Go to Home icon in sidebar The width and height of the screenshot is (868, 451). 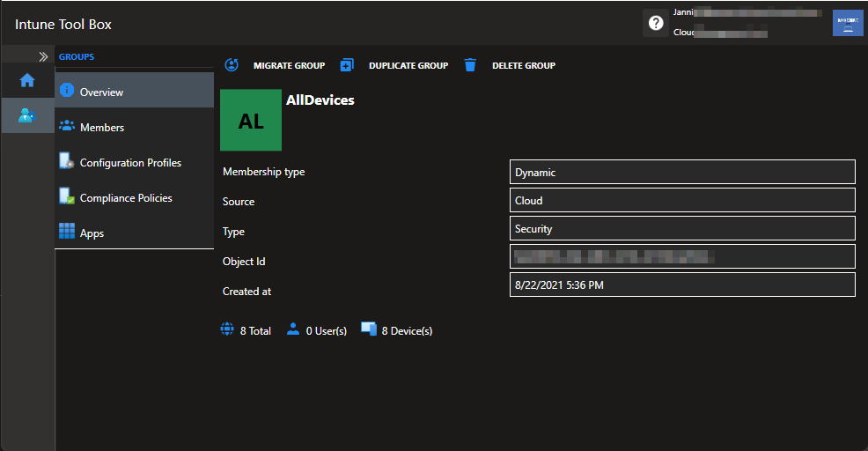coord(27,80)
